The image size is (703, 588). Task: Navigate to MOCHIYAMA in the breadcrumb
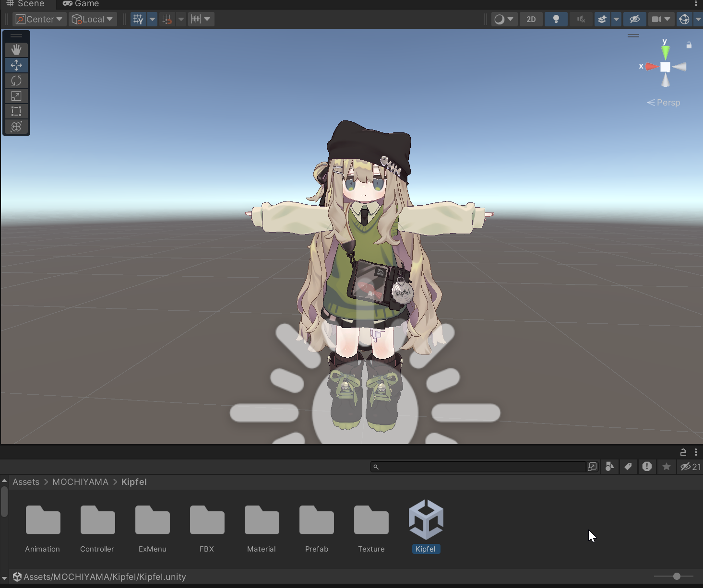(80, 482)
